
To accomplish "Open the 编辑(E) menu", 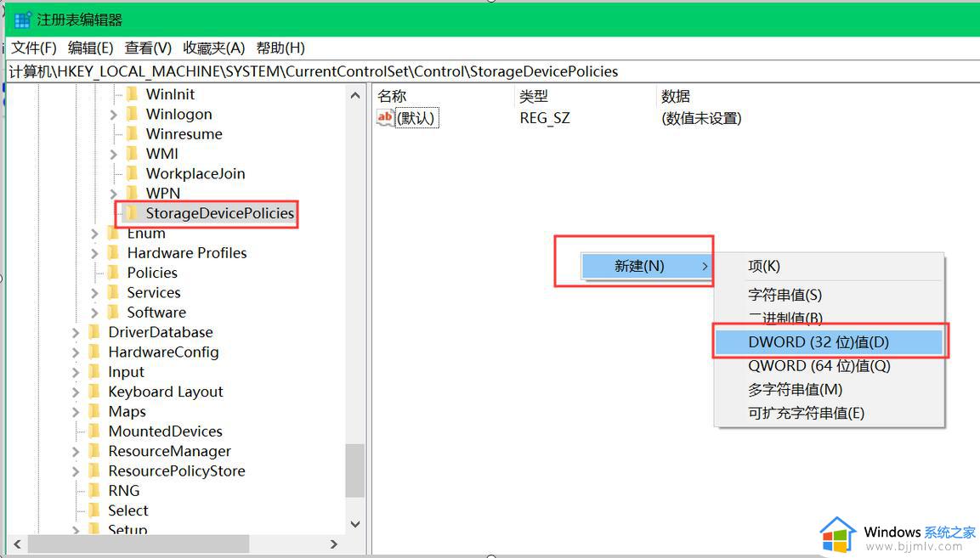I will coord(91,48).
